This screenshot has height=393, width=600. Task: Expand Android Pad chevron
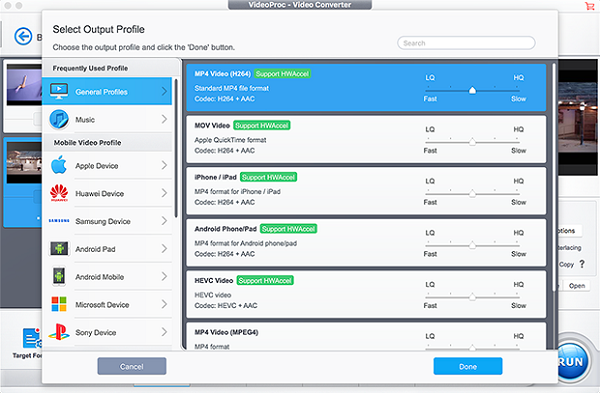[x=164, y=248]
